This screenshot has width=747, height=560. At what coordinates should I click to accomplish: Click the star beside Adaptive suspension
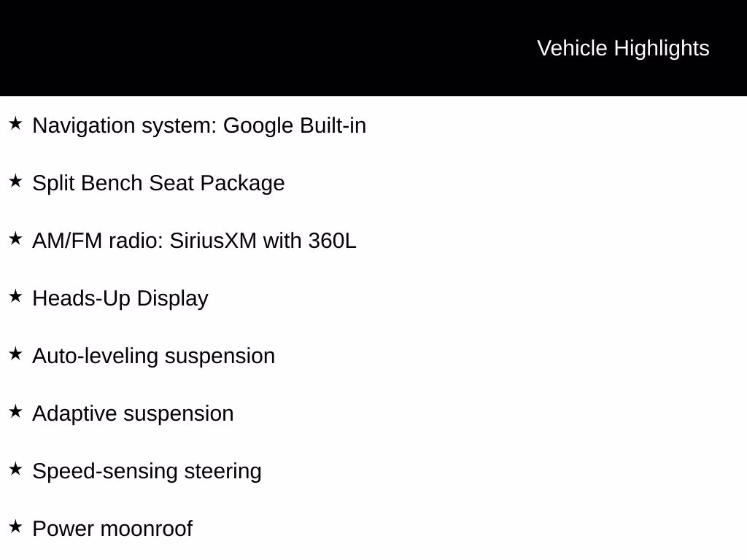[15, 412]
